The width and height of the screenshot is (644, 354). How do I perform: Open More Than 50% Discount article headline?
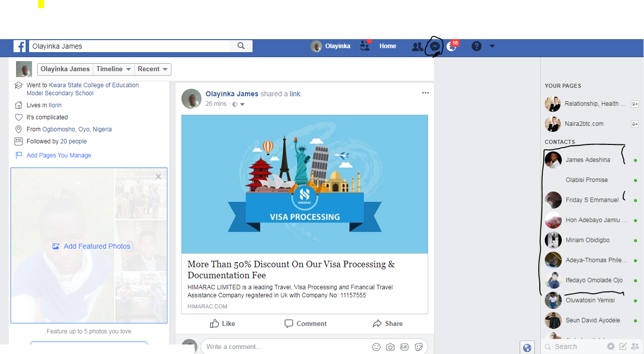(x=291, y=270)
